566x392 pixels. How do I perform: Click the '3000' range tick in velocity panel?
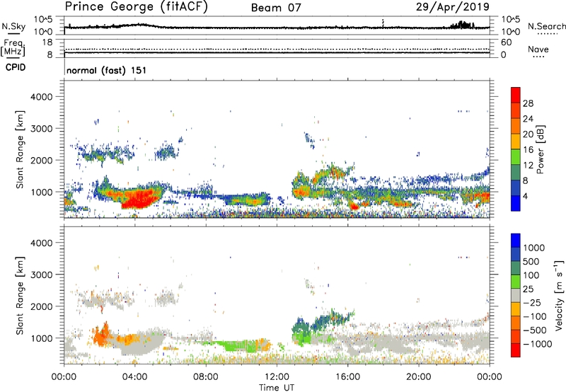tap(42, 275)
